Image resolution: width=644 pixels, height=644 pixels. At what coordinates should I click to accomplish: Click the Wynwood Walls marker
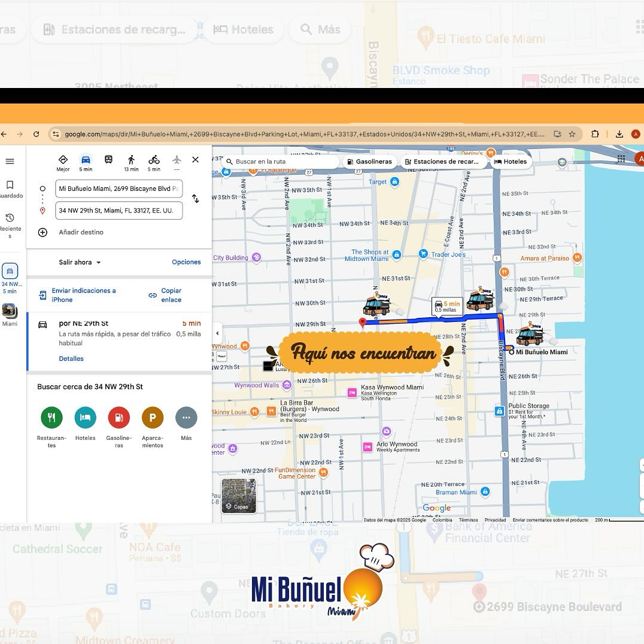pos(287,385)
